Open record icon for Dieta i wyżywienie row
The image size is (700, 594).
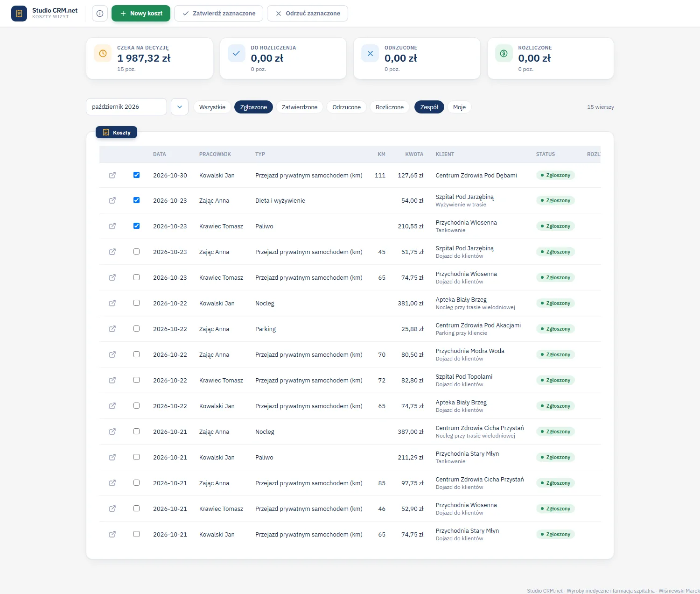(112, 200)
